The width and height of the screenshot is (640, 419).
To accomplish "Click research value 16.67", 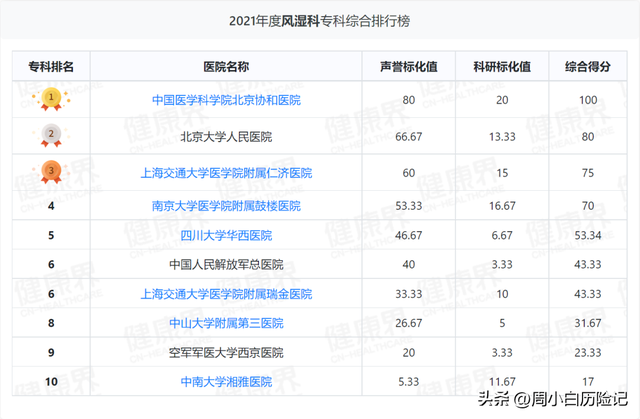I will click(x=502, y=206).
